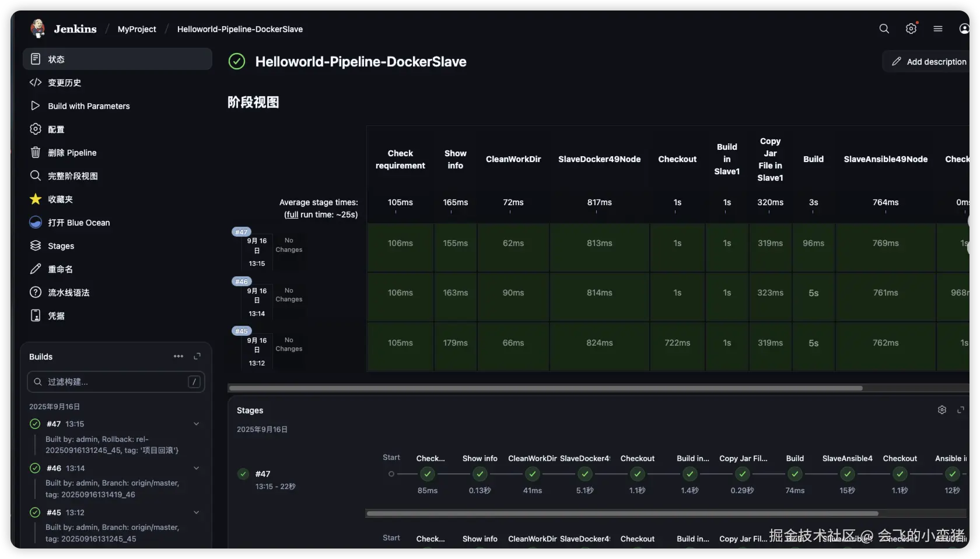The height and width of the screenshot is (559, 980).
Task: Click build #45 success status icon in Builds
Action: [35, 512]
